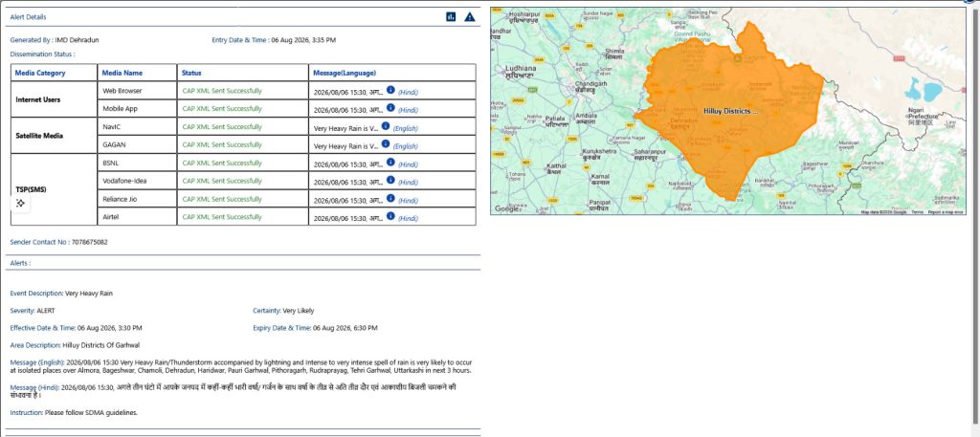Screen dimensions: 980x437
Task: Click the Mobile App media name cell
Action: pos(137,109)
